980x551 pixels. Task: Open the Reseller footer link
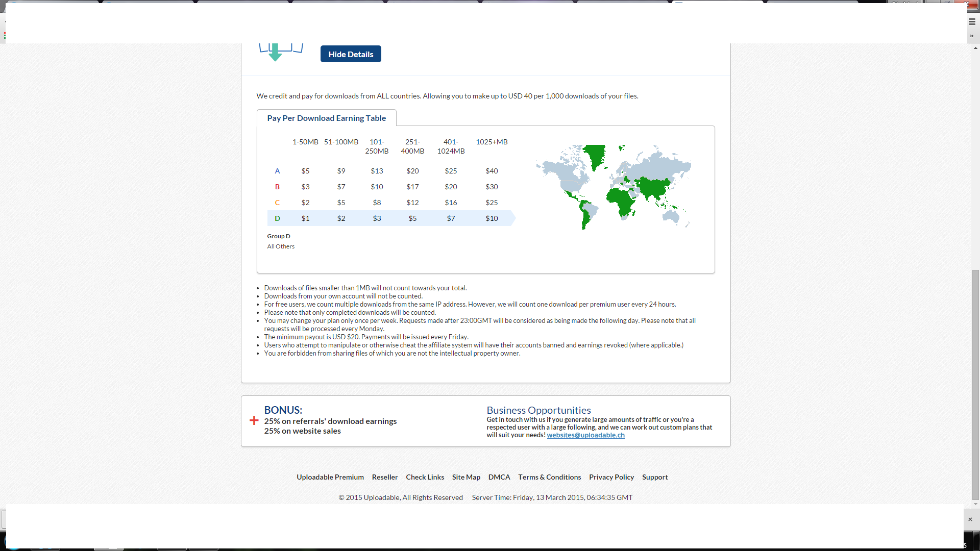tap(385, 477)
